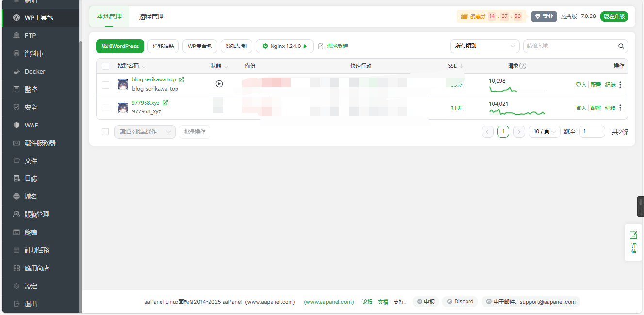Open Docker from the sidebar
644x315 pixels.
[x=34, y=72]
